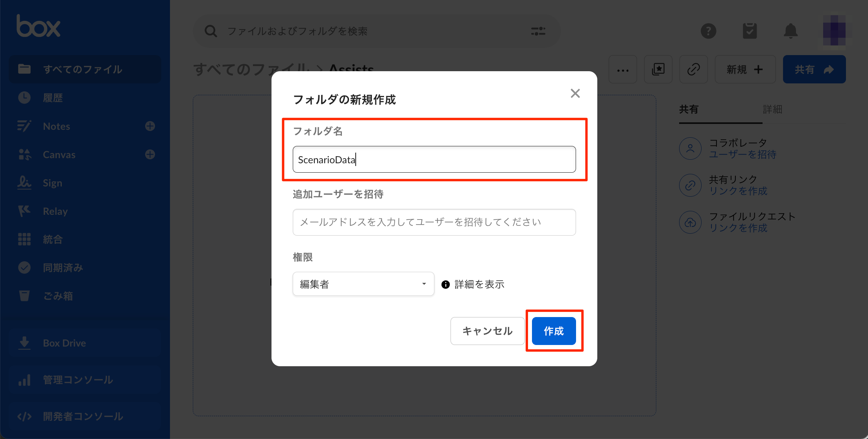Open the 編集者 permission dropdown

pos(363,284)
